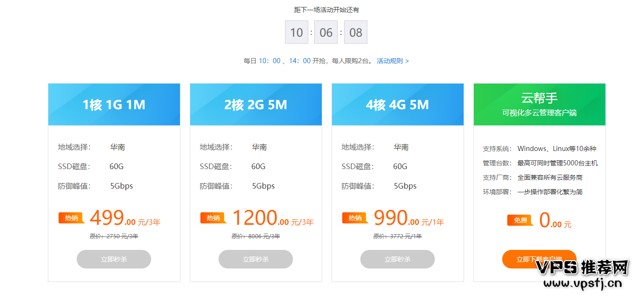Click 5Gbps value in the 1核 1G 1M card
644x301 pixels.
coord(121,186)
